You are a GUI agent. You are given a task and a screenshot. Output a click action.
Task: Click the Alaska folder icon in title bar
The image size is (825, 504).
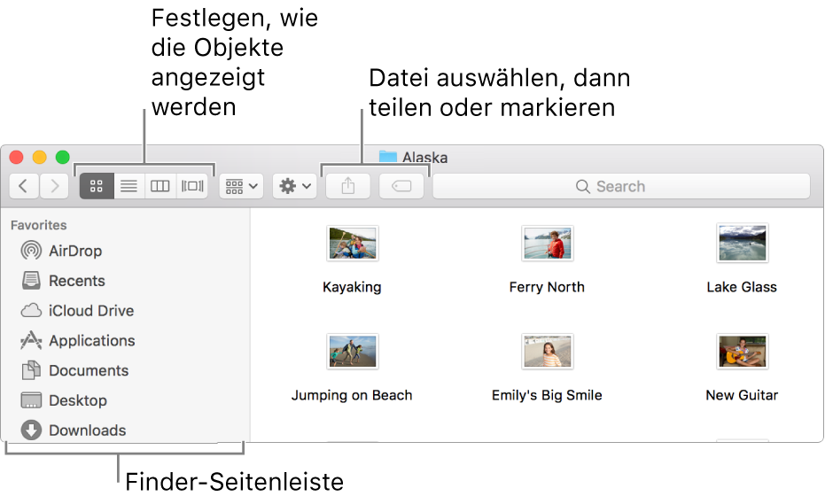tap(388, 157)
